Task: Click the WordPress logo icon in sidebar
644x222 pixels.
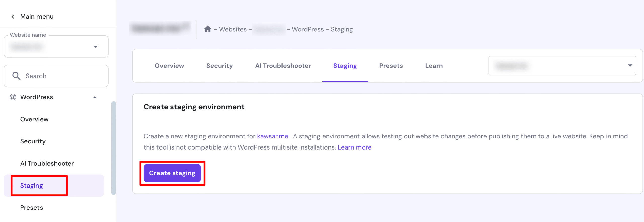Action: click(x=13, y=97)
